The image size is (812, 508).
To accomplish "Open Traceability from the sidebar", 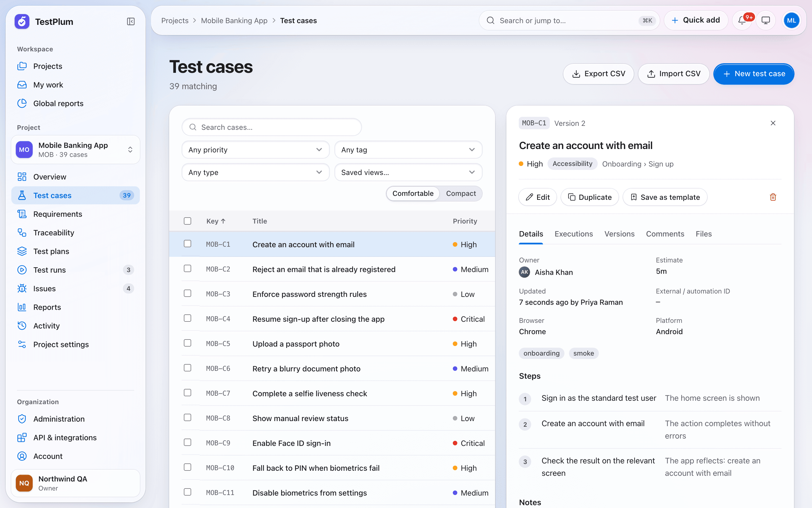I will (76, 233).
